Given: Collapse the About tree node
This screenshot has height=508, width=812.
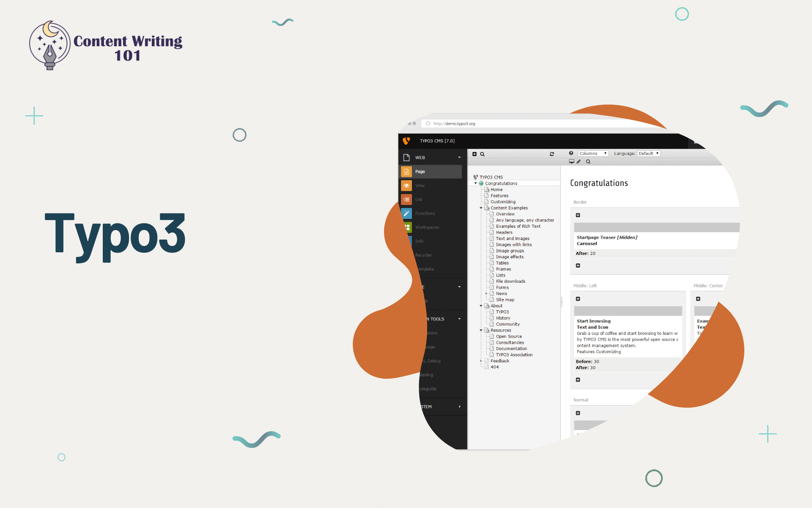Looking at the screenshot, I should pos(481,306).
